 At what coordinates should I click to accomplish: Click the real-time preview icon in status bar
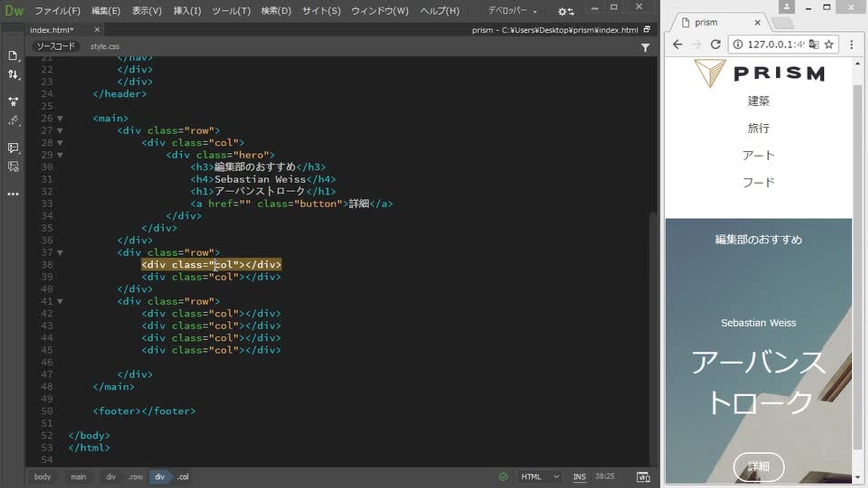(x=643, y=477)
